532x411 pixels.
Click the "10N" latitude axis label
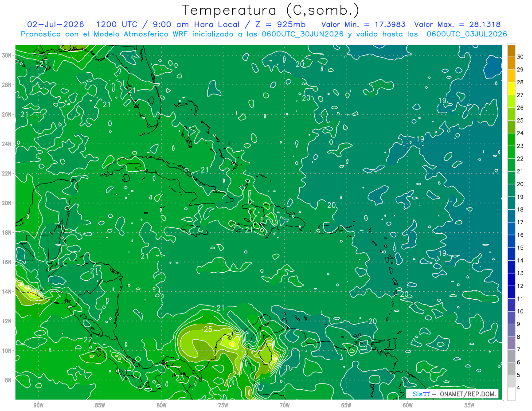[8, 350]
